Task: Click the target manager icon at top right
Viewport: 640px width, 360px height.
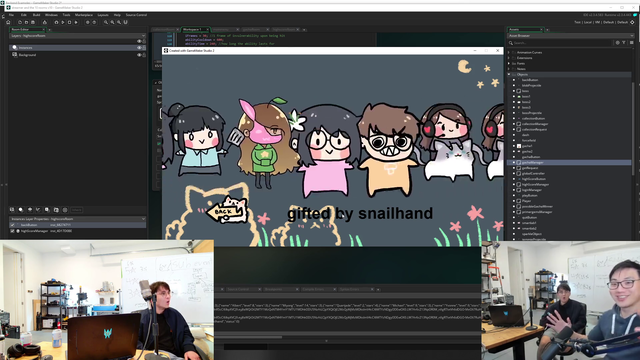Action: (632, 22)
